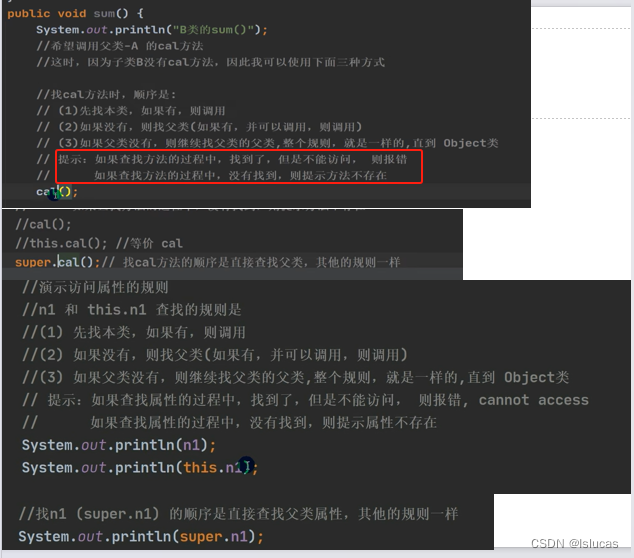This screenshot has height=558, width=634.
Task: Click commented line '//cal();'
Action: click(x=43, y=224)
